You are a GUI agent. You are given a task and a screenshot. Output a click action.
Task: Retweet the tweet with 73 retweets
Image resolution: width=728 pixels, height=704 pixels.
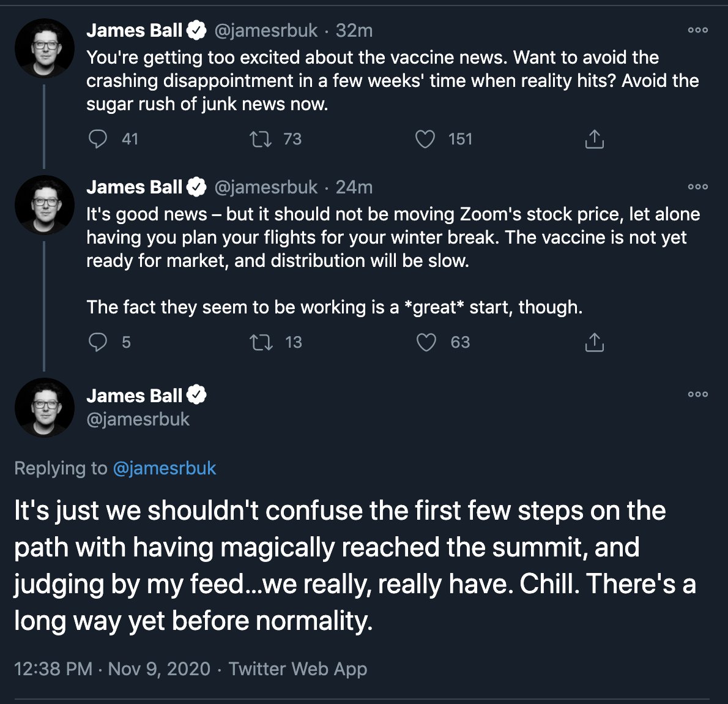(x=261, y=140)
